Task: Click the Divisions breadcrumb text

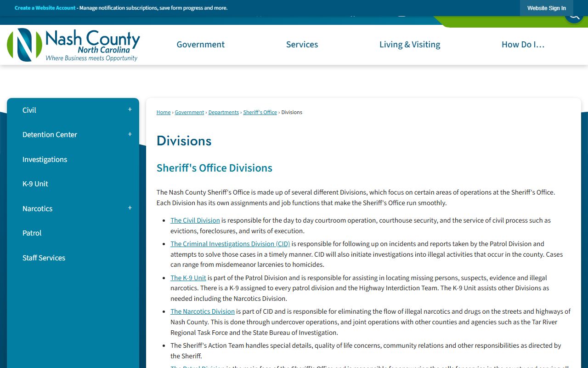Action: tap(292, 112)
